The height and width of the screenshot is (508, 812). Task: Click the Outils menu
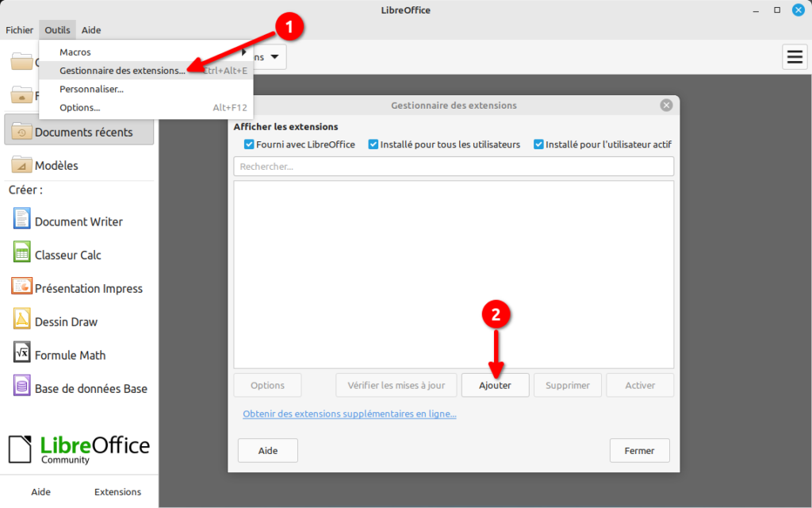[57, 30]
